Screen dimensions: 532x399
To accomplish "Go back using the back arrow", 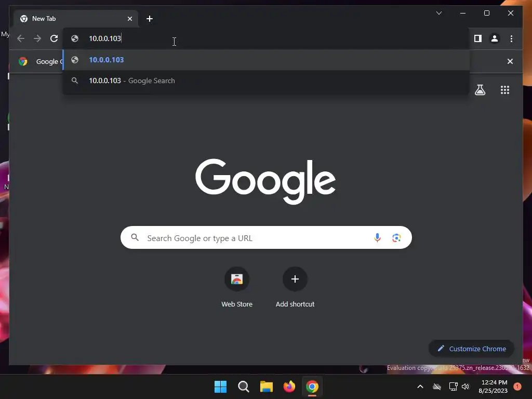I will [21, 38].
